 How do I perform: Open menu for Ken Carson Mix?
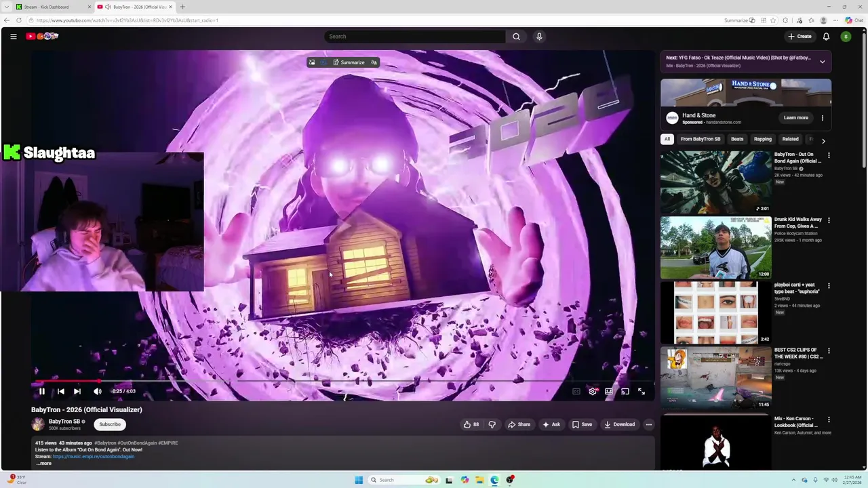coord(829,420)
